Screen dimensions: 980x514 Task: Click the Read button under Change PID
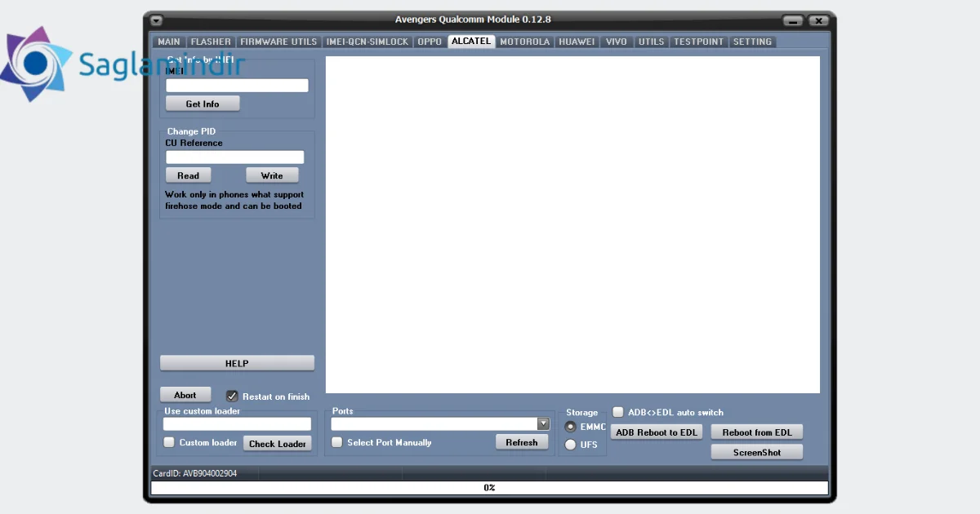(188, 175)
